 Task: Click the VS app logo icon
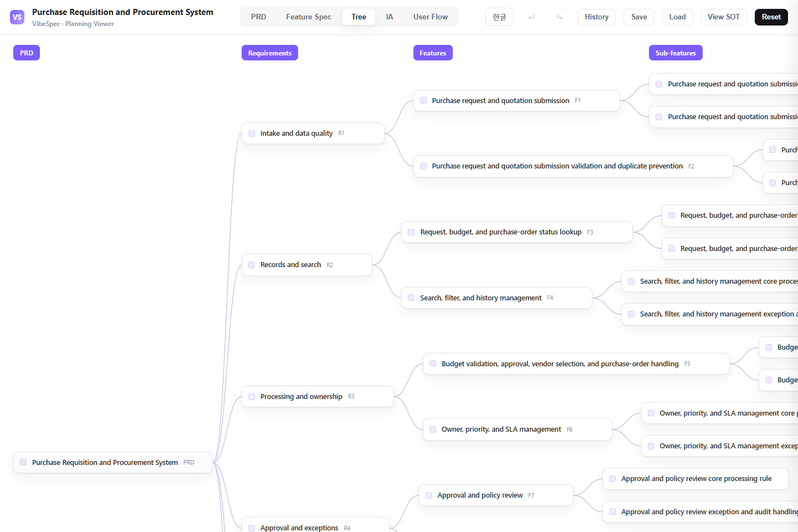click(17, 17)
